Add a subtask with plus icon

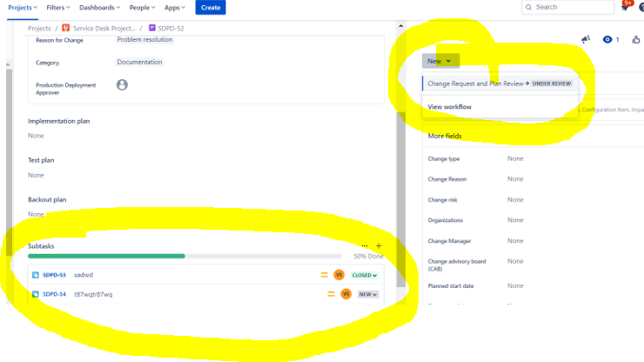[x=379, y=245]
